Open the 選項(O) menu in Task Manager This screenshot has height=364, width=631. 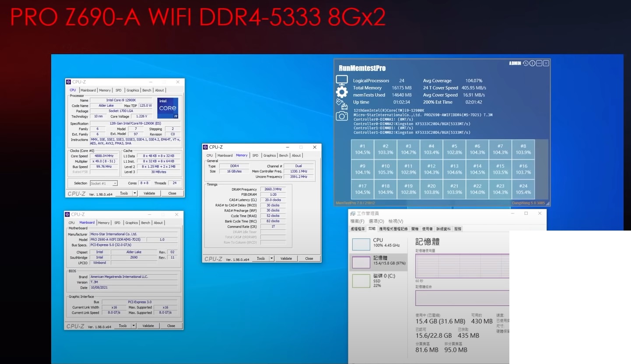376,221
